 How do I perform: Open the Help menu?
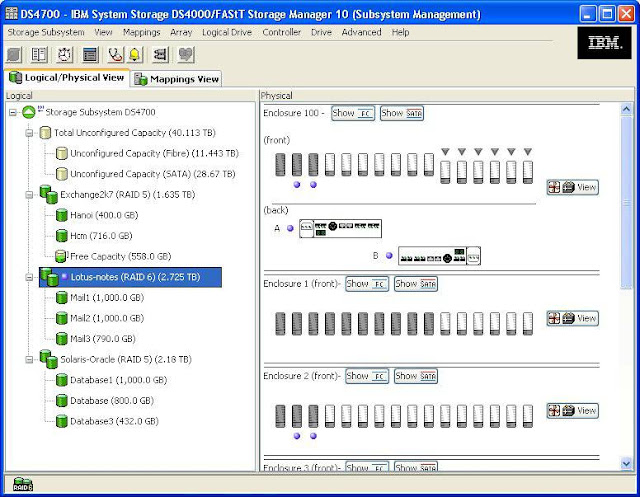tap(400, 32)
